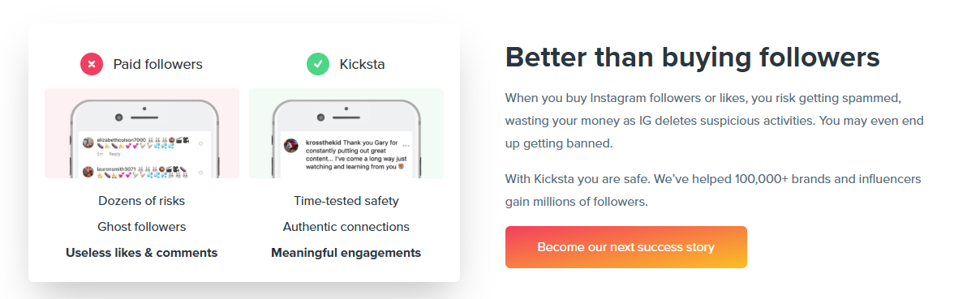
Task: Click the green checkmark icon beside Kicksta
Action: point(318,64)
